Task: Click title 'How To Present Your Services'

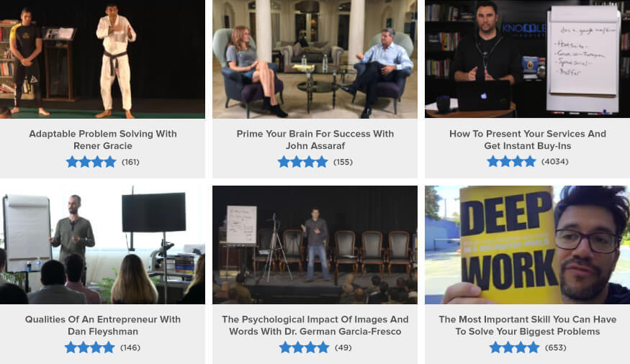Action: pos(528,140)
